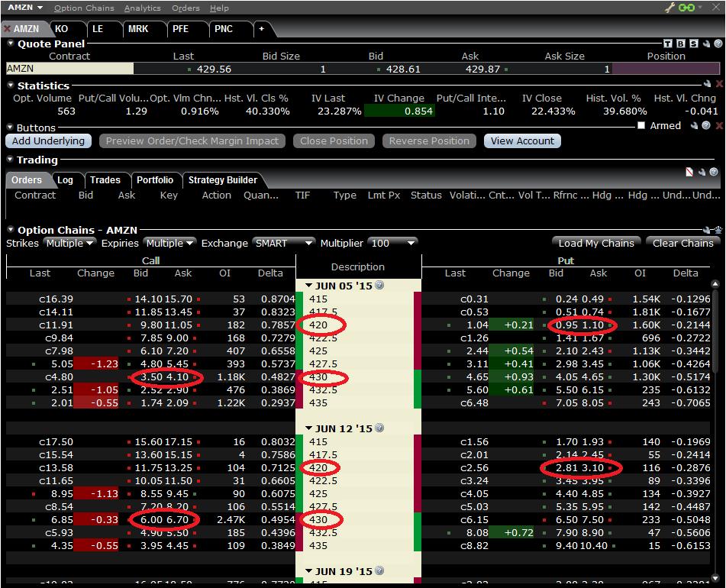Configure Option Chains with the wrench icon
The width and height of the screenshot is (726, 588).
pos(707,230)
